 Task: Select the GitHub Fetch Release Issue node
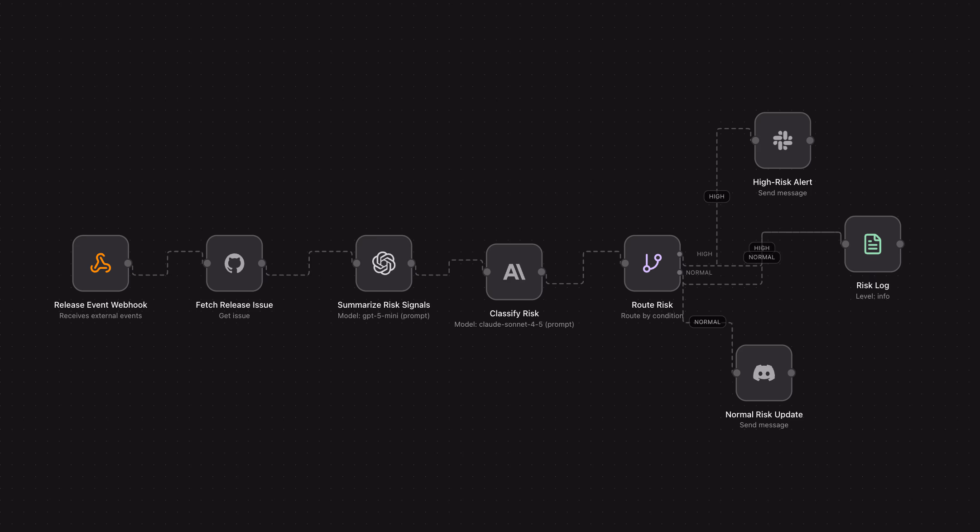click(234, 263)
